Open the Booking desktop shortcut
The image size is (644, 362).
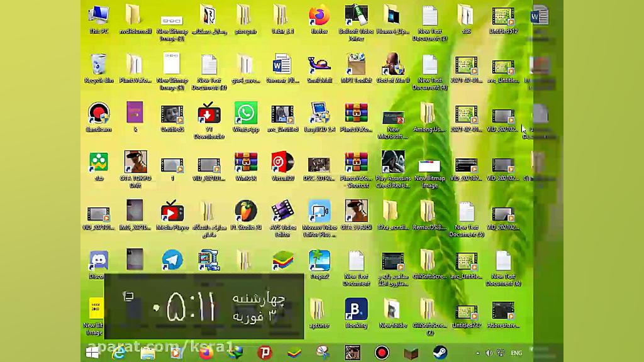click(x=356, y=313)
